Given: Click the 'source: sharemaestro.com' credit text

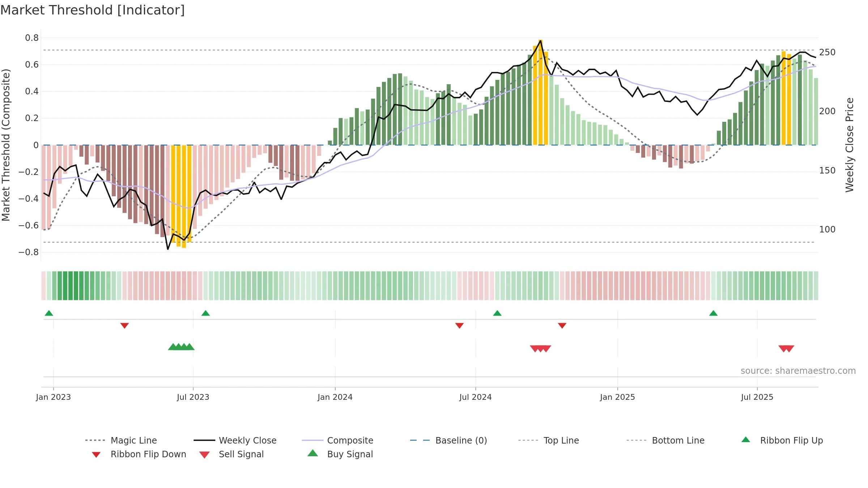Looking at the screenshot, I should (x=798, y=371).
